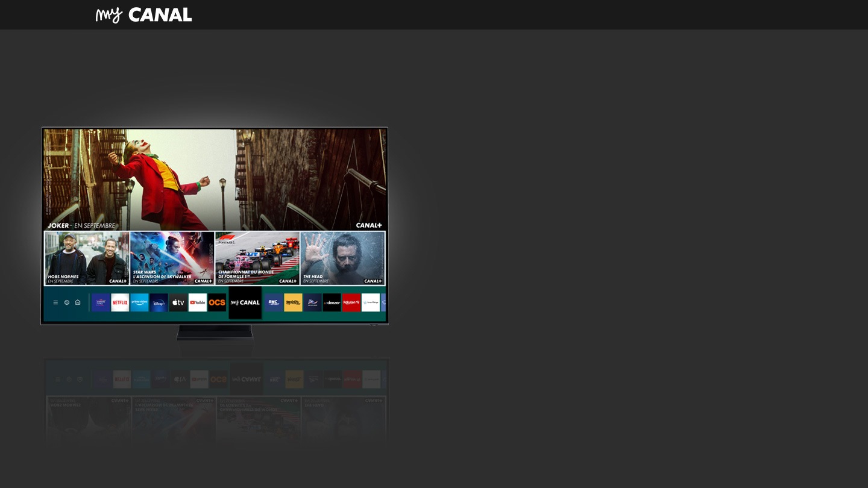Open Championnat du Monde de Formule 1 thumbnail
868x488 pixels.
257,258
